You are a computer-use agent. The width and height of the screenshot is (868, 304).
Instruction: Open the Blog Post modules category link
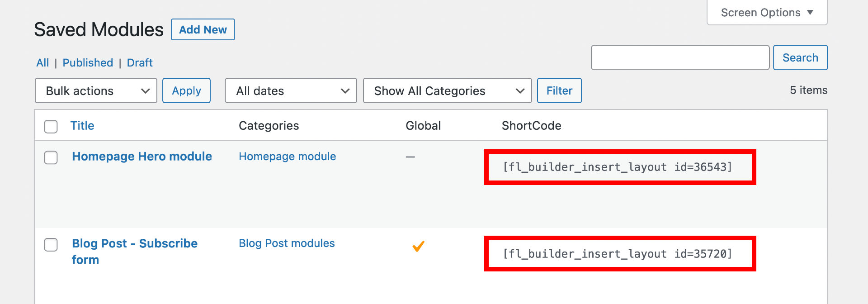click(287, 243)
